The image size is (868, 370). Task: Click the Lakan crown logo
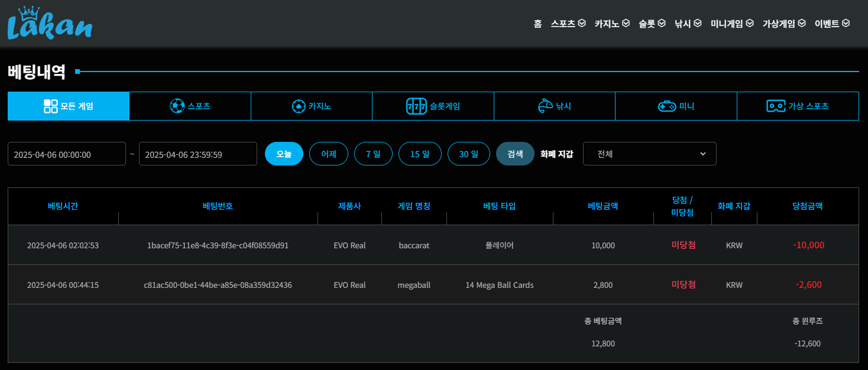pyautogui.click(x=50, y=24)
